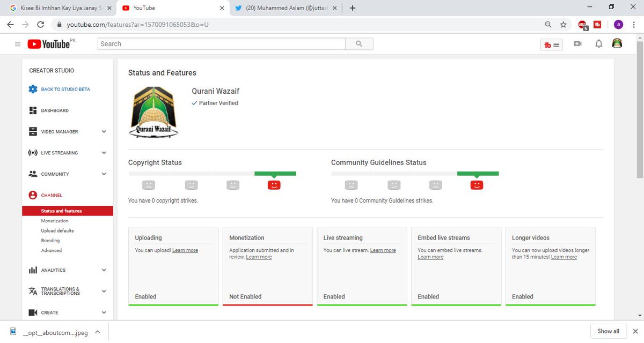The image size is (644, 343).
Task: Click the Qurani Wazaif channel name
Action: (x=215, y=92)
